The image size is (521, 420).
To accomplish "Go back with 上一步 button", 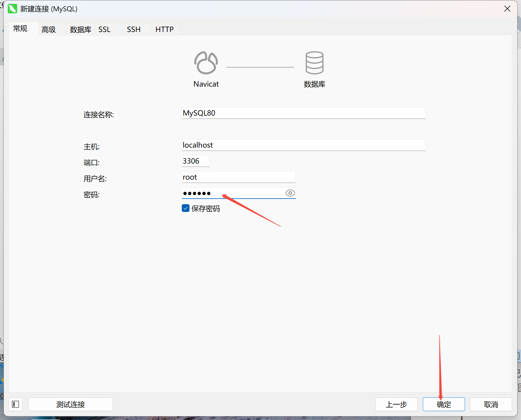I will pyautogui.click(x=396, y=404).
